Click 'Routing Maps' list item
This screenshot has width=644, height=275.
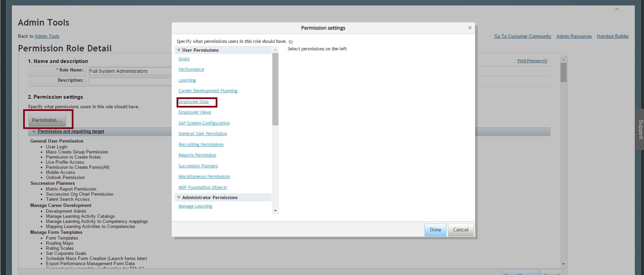click(60, 243)
